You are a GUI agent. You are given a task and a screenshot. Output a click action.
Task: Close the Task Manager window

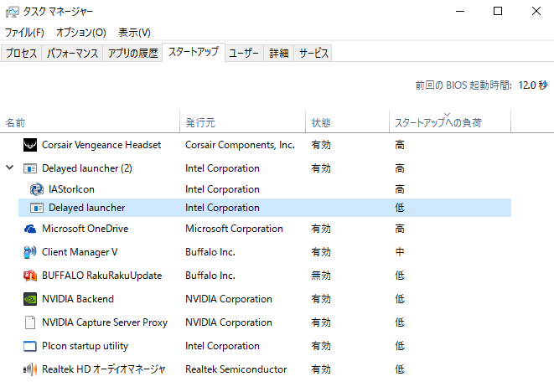tap(536, 11)
